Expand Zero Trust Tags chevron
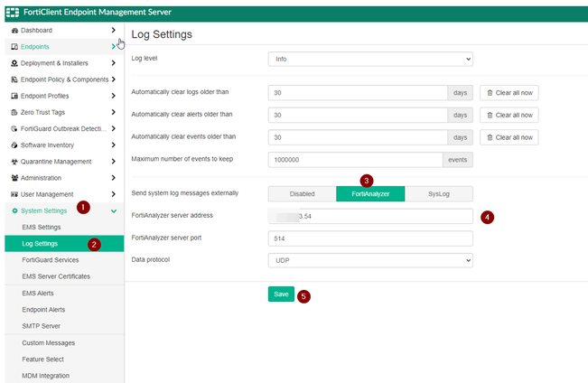The width and height of the screenshot is (588, 383). click(113, 112)
